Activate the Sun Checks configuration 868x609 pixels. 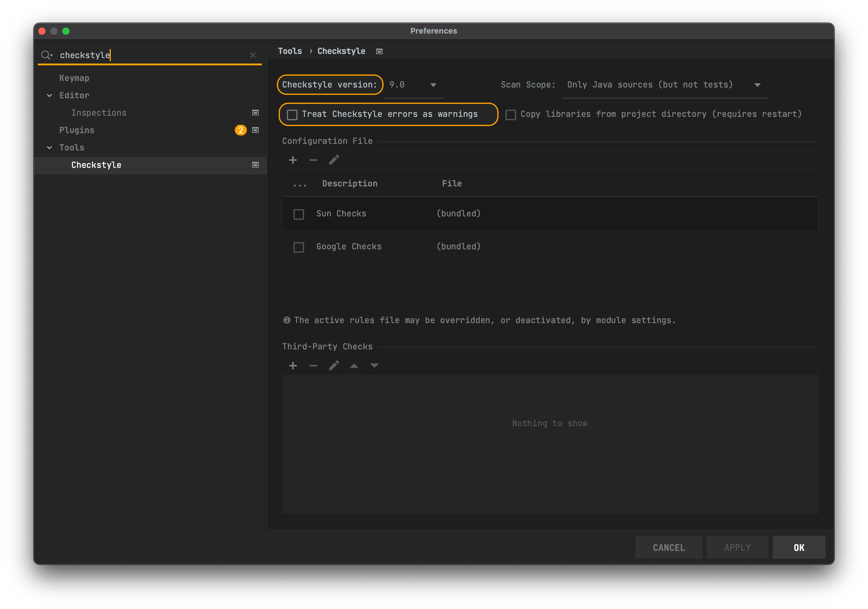coord(299,214)
